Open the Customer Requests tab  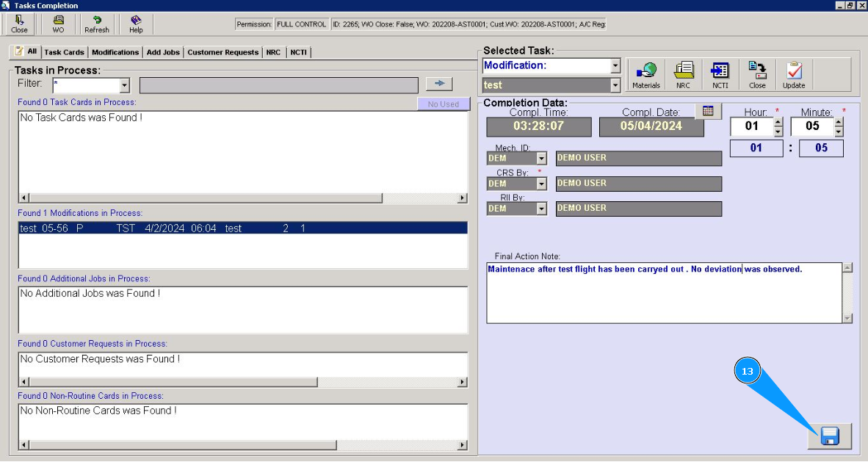tap(223, 52)
